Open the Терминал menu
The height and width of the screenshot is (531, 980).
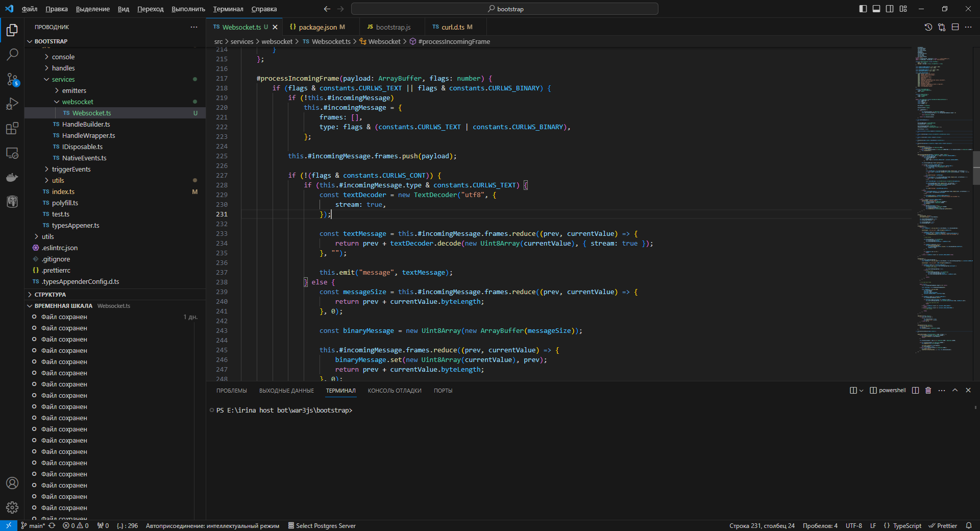click(x=228, y=9)
